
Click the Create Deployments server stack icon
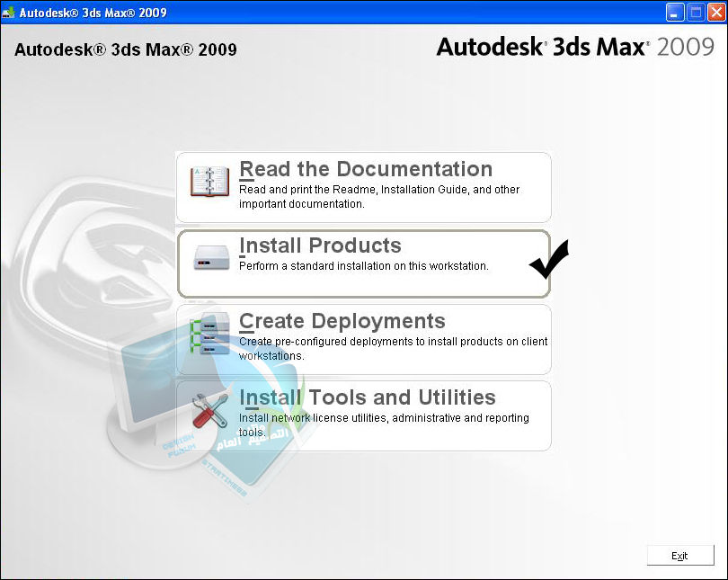click(209, 333)
